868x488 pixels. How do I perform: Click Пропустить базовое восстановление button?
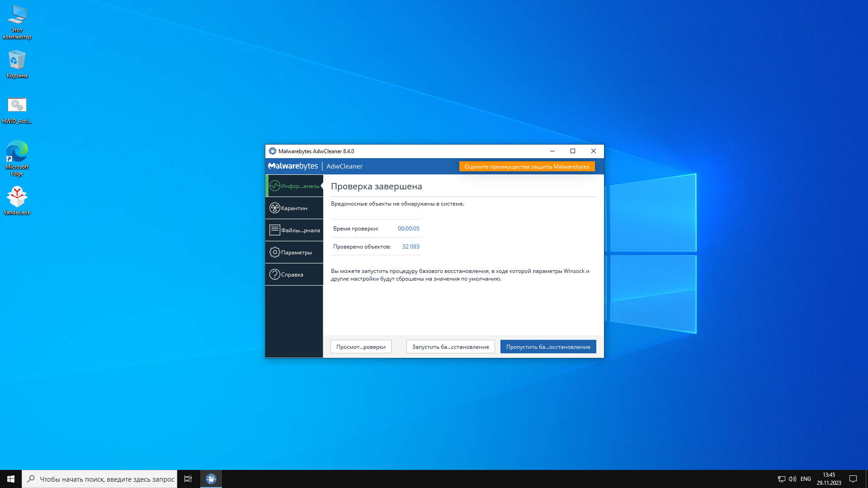click(x=548, y=347)
